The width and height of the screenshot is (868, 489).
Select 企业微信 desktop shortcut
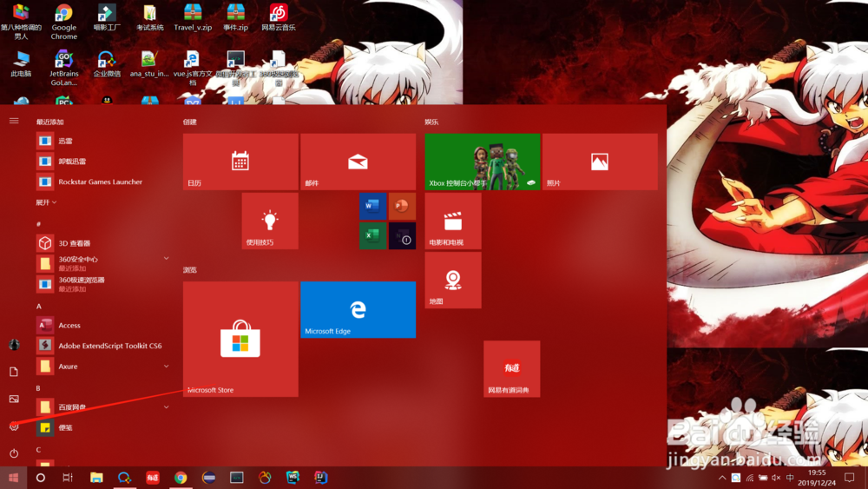106,63
